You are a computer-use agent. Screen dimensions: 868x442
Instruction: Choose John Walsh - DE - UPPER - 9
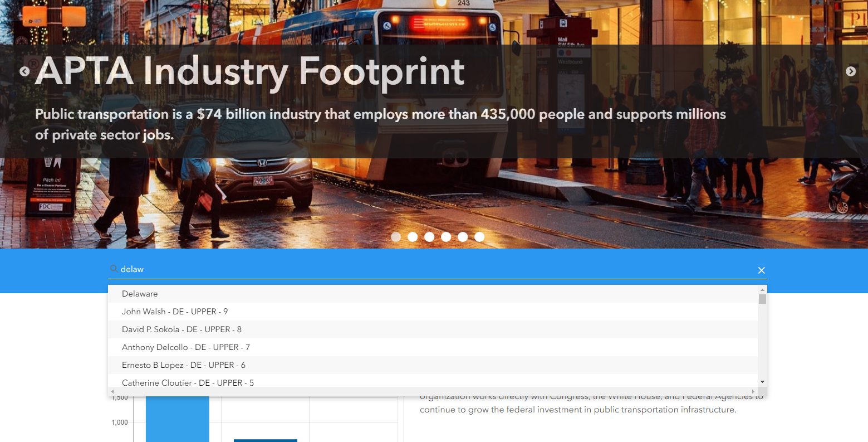[433, 312]
